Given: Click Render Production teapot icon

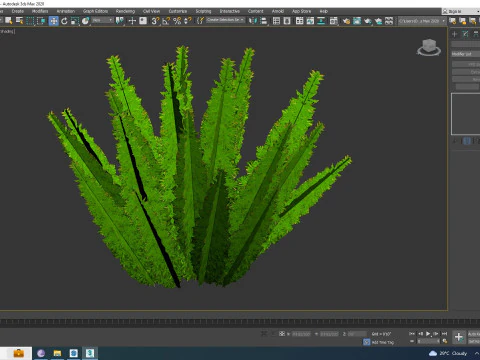Looking at the screenshot, I should [368, 21].
